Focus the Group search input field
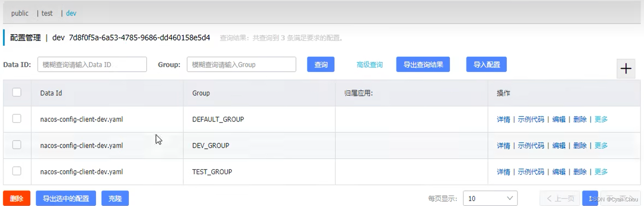The image size is (644, 206). point(241,65)
